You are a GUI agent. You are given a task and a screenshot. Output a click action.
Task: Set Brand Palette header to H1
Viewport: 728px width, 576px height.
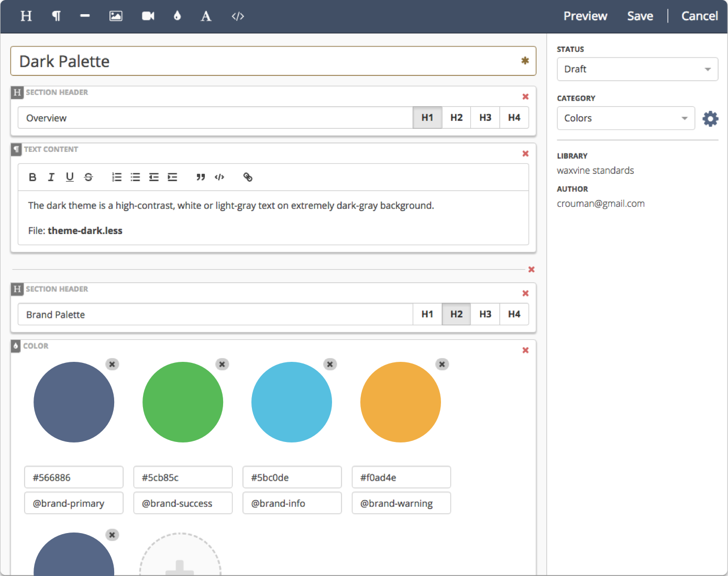click(427, 314)
